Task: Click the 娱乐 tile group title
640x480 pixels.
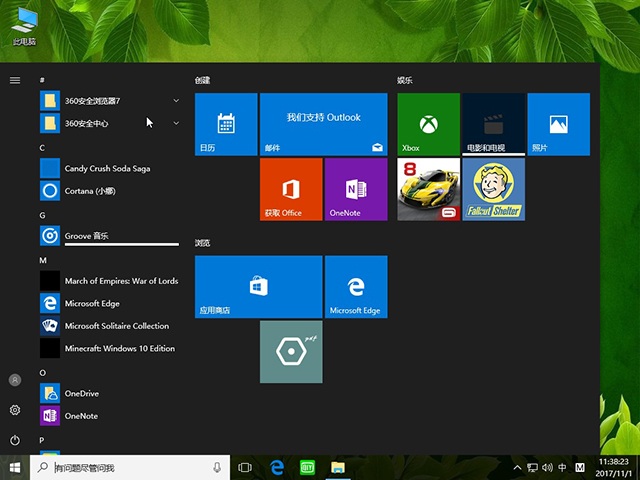Action: pyautogui.click(x=405, y=80)
